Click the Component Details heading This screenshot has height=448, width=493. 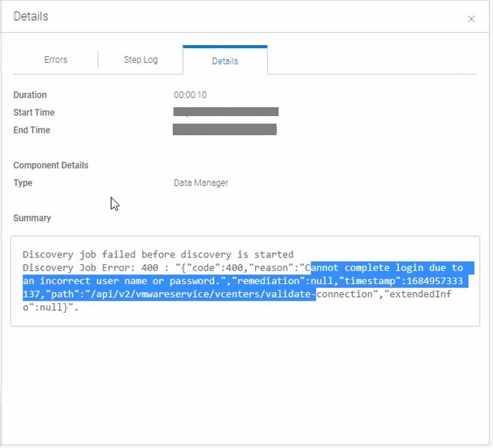(51, 165)
